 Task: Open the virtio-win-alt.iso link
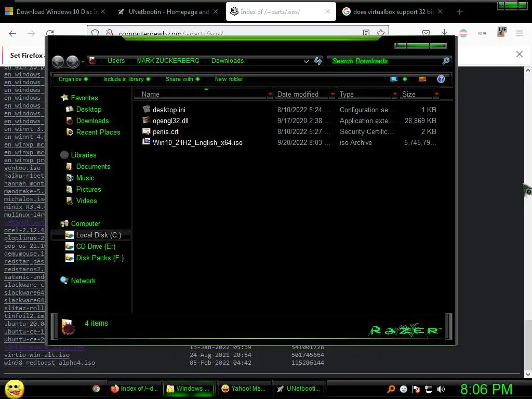pyautogui.click(x=37, y=355)
